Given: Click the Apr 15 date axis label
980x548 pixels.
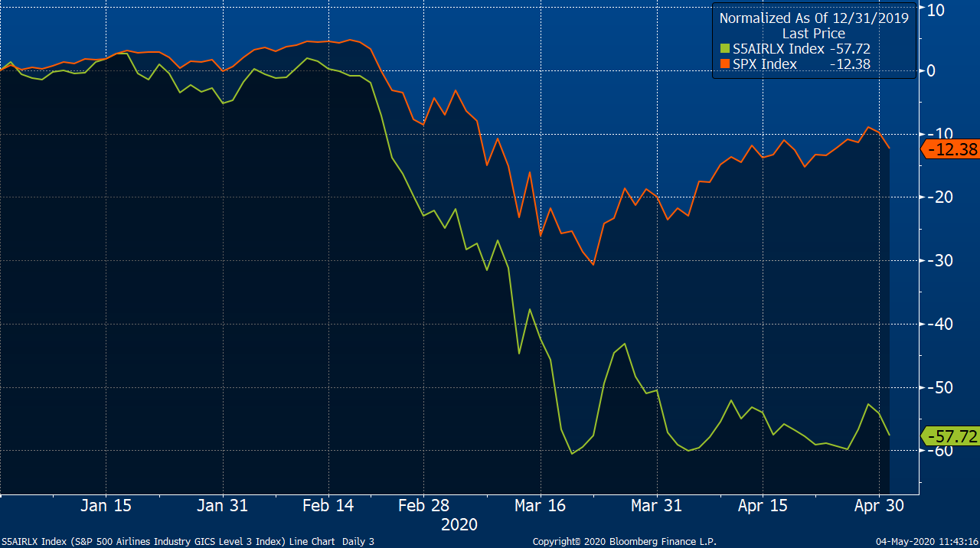Looking at the screenshot, I should [763, 506].
